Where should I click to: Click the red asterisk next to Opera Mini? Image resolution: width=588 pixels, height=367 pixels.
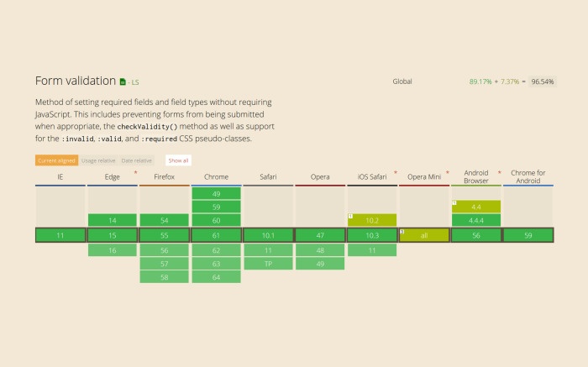click(448, 172)
